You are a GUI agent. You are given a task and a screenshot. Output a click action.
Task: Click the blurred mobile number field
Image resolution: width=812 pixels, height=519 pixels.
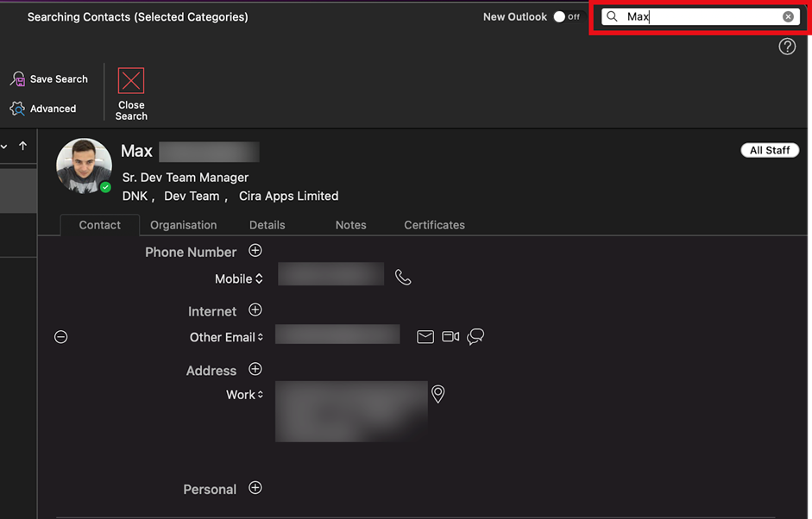(330, 274)
